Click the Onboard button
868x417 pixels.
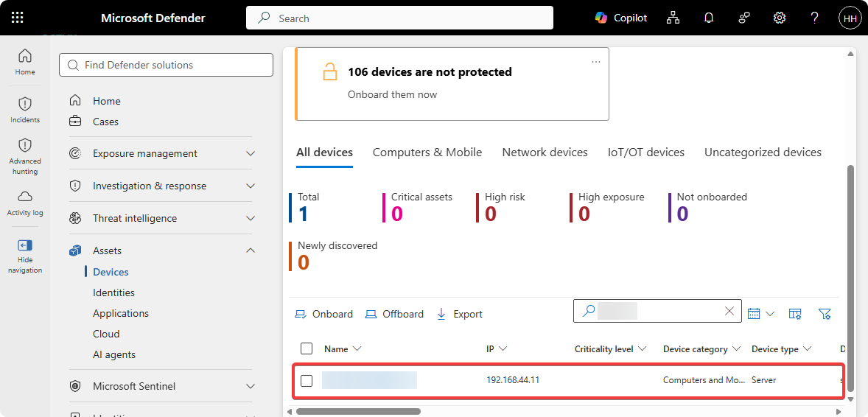coord(323,314)
